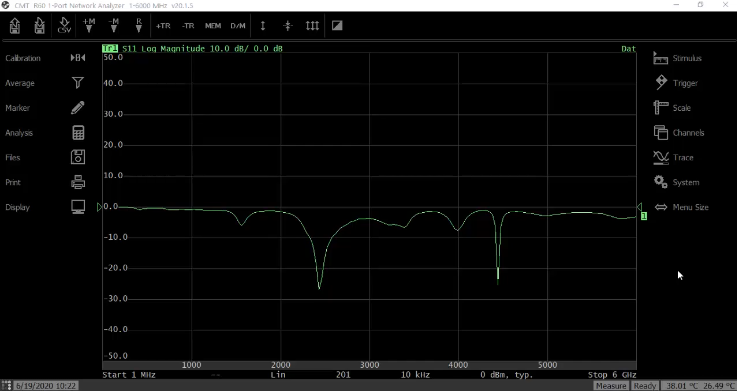Toggle the invert color display icon
The image size is (737, 391).
tap(337, 25)
